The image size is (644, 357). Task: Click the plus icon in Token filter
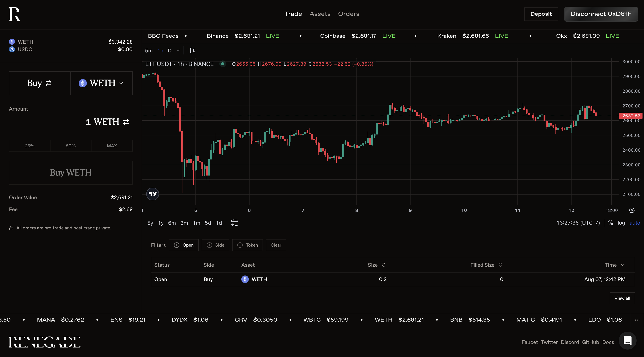(240, 245)
